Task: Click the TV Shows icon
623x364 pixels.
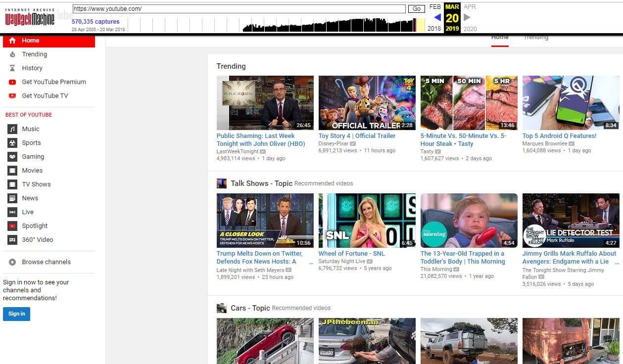Action: [x=12, y=184]
